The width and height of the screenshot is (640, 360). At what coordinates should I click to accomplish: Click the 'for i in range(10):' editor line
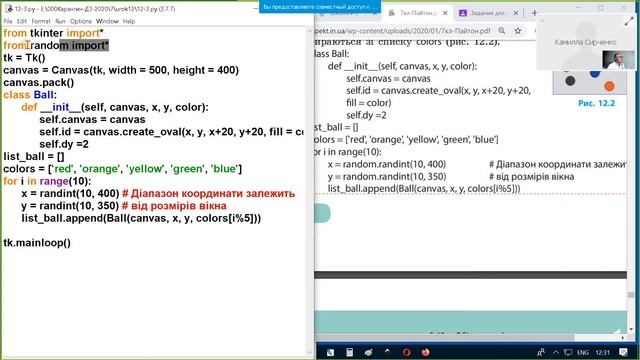pyautogui.click(x=47, y=181)
